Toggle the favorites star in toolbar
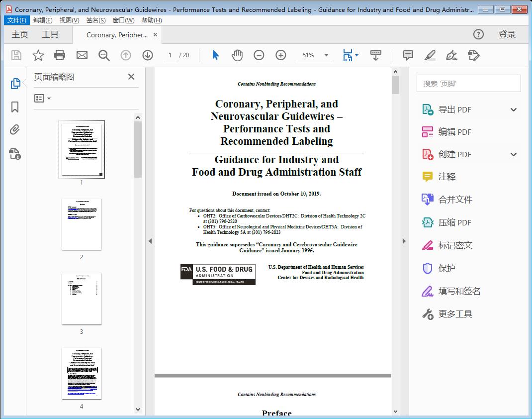Image resolution: width=532 pixels, height=419 pixels. click(x=38, y=55)
